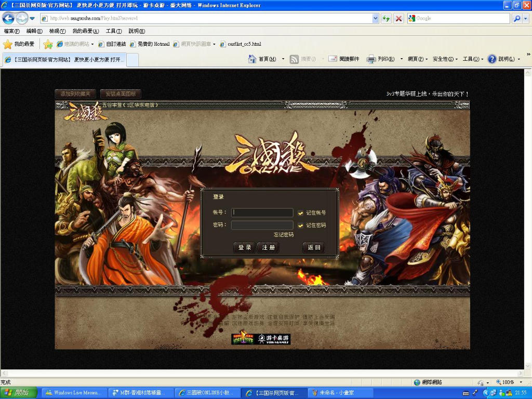Click the read mail (閱讀郵件) envelope icon

pos(332,59)
